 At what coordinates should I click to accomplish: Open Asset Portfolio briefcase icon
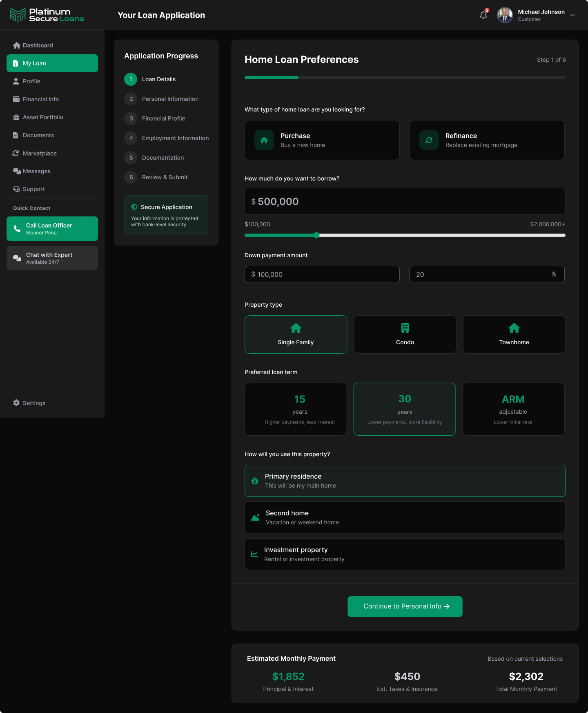click(16, 117)
